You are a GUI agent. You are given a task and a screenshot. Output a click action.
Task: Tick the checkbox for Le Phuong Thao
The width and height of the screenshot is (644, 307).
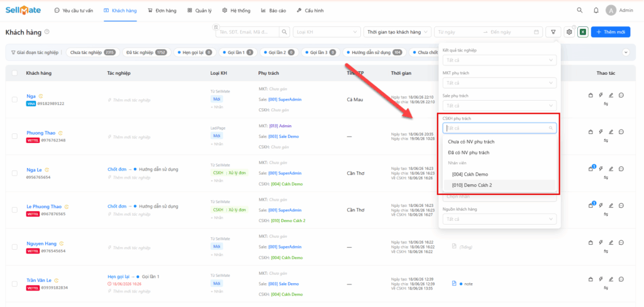pyautogui.click(x=15, y=209)
